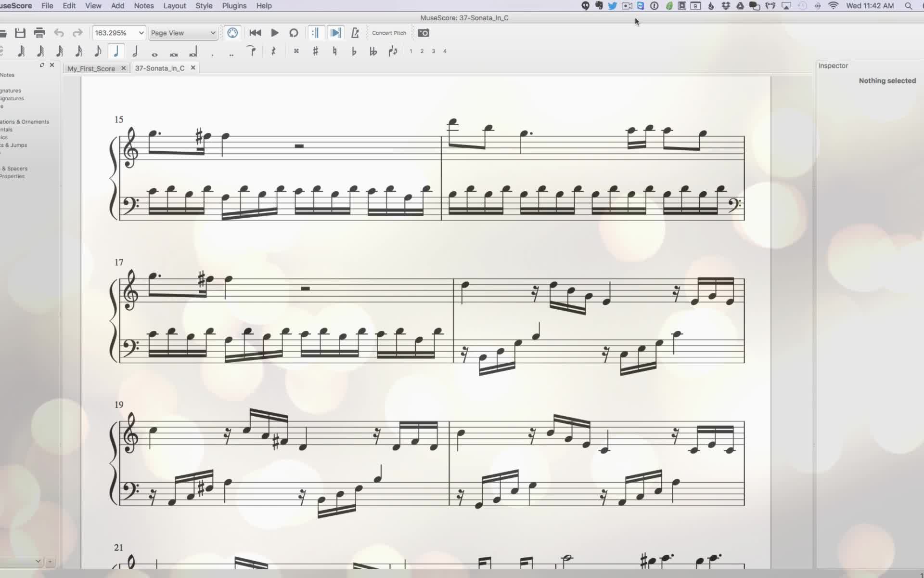This screenshot has height=578, width=924.
Task: Click the plus button below the palettes
Action: [x=51, y=562]
